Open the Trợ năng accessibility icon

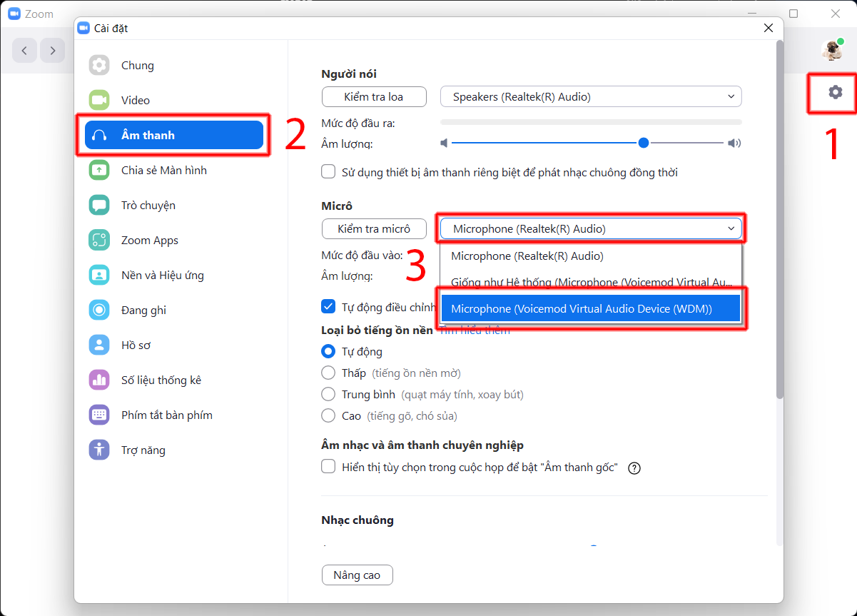[99, 450]
